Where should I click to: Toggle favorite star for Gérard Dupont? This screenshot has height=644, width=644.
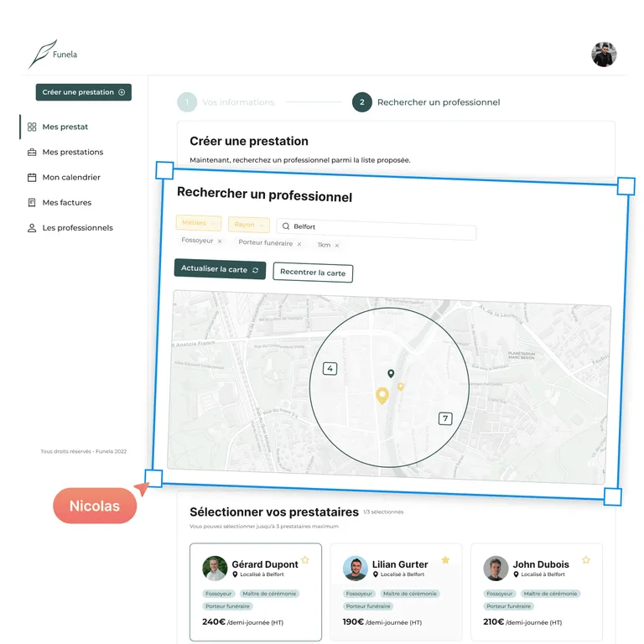(x=304, y=560)
